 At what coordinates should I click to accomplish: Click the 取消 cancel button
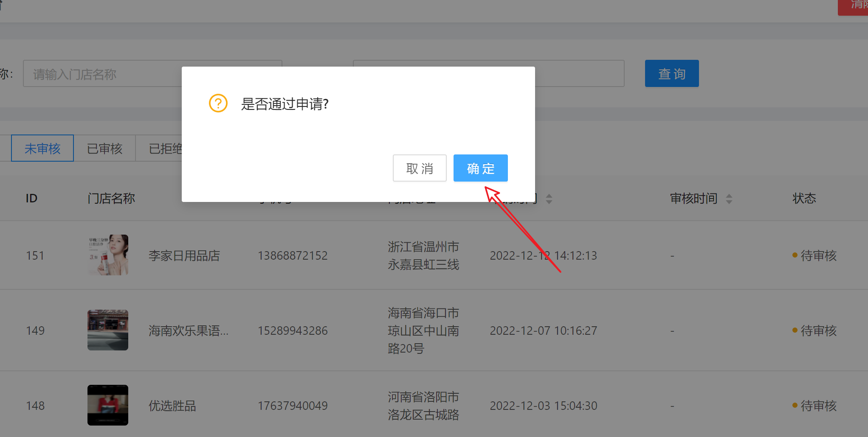tap(419, 168)
